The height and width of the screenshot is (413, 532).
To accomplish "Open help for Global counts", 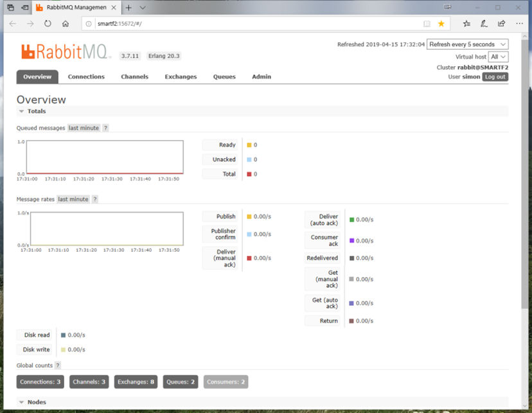I will click(x=58, y=365).
